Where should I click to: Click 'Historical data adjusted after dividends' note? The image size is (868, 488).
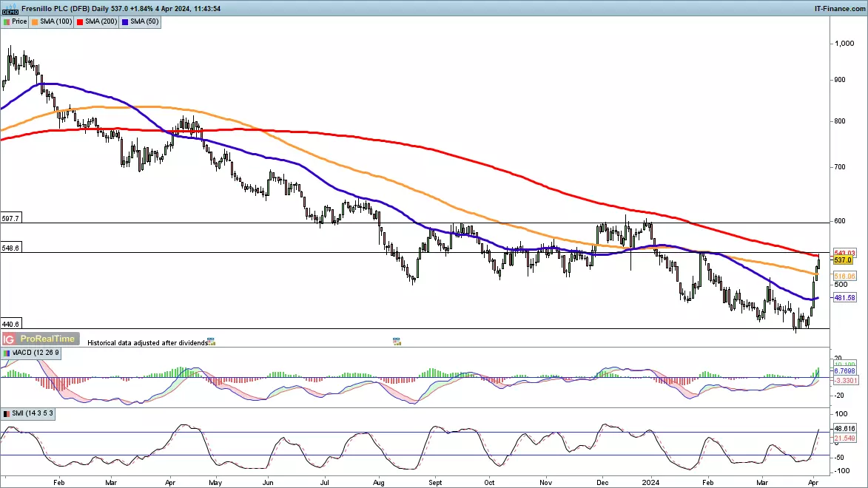147,342
